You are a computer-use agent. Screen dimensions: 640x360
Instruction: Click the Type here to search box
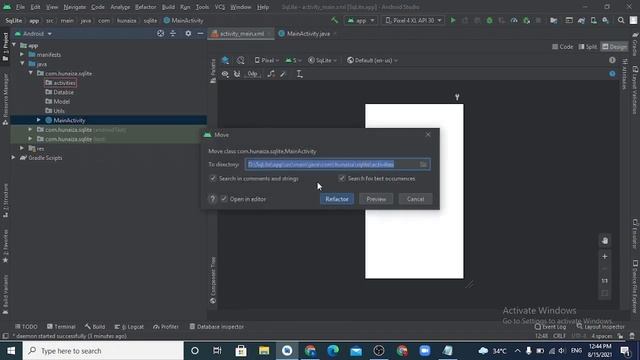103,351
